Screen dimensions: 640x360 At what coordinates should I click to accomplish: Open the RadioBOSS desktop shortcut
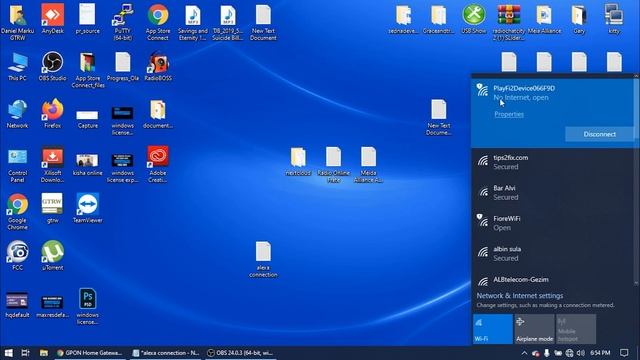click(158, 66)
